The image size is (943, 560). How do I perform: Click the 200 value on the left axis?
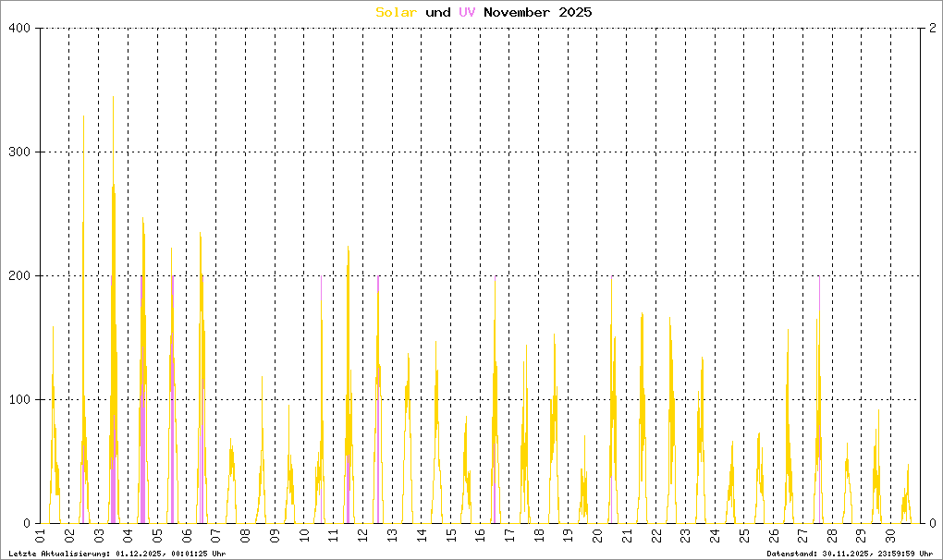pos(20,276)
